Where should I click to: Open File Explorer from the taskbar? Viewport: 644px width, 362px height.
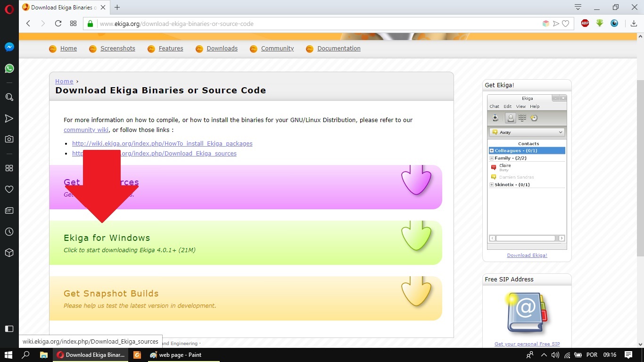coord(43,355)
